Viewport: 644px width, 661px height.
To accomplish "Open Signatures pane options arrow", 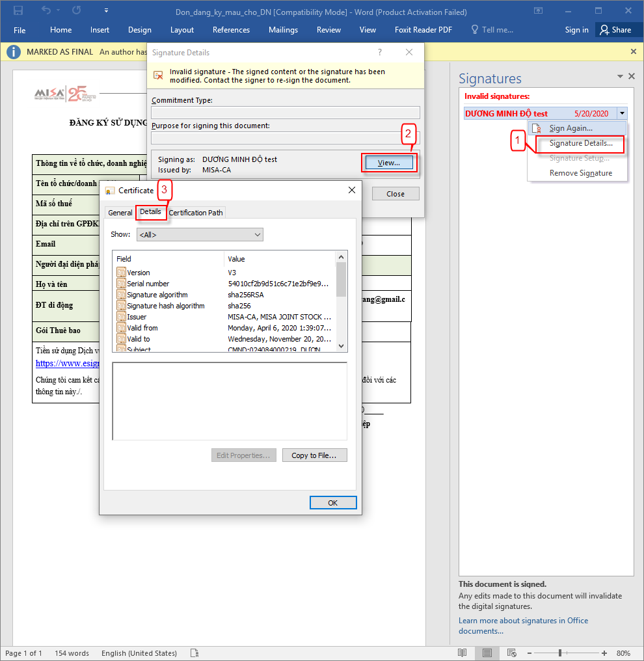I will (x=621, y=76).
